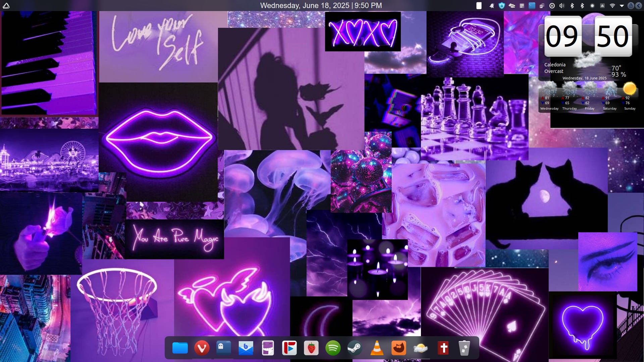Open the ghost terminal app in dock
The height and width of the screenshot is (362, 644).
(x=224, y=348)
